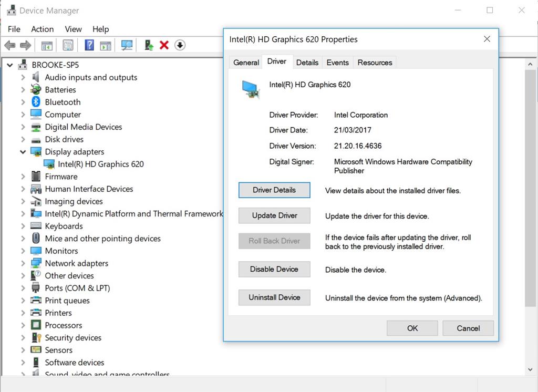Click the driver date 21/03/2017

353,130
